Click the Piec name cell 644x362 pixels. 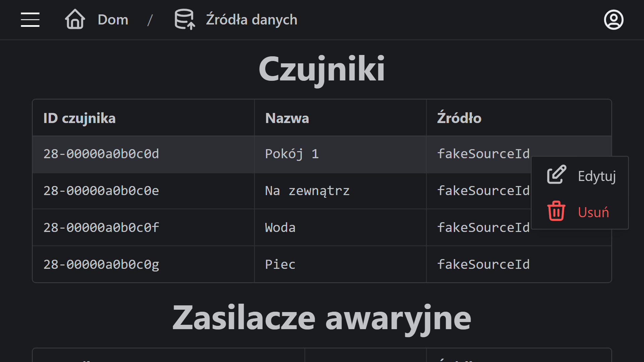click(340, 264)
